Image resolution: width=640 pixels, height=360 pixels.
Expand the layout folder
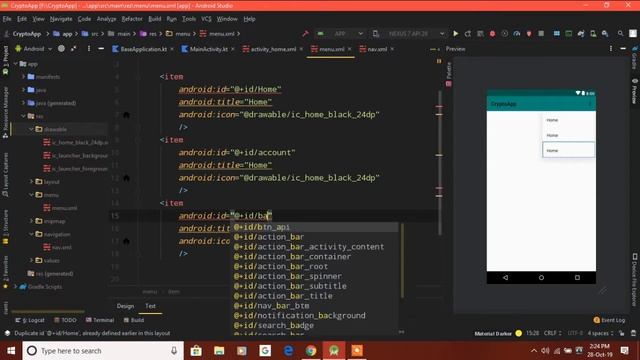(x=31, y=181)
